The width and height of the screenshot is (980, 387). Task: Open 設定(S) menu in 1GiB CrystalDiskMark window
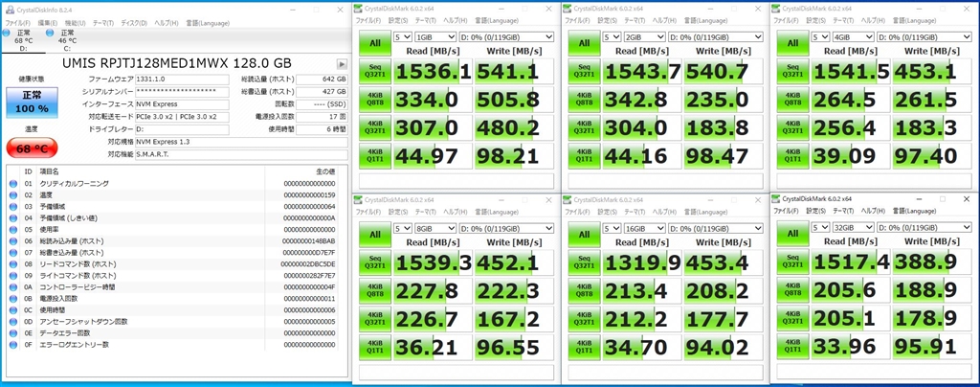(x=398, y=21)
